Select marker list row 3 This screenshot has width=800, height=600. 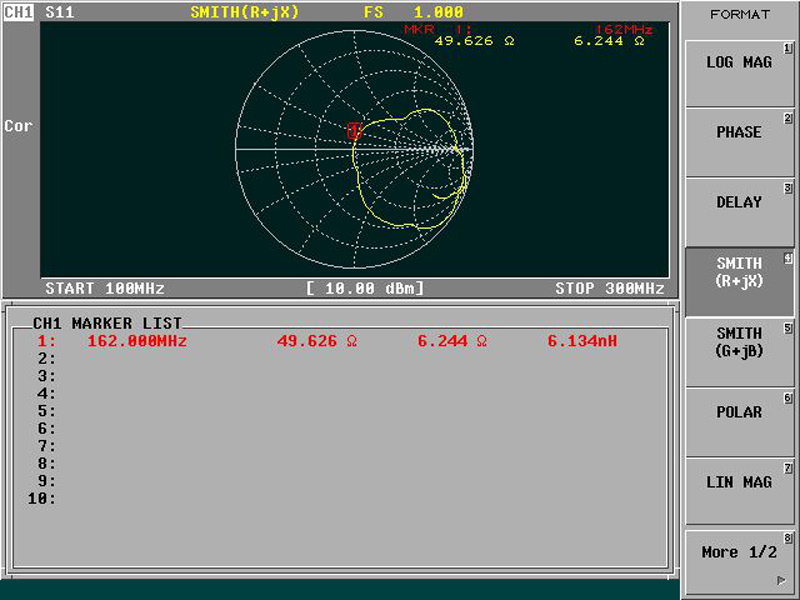340,376
